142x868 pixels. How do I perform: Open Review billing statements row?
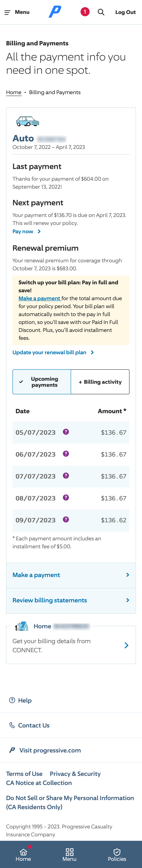coord(71,600)
